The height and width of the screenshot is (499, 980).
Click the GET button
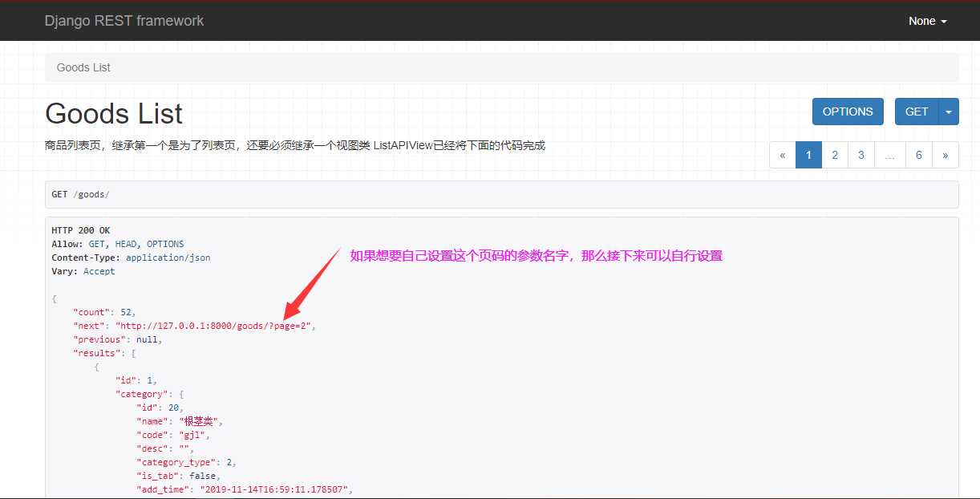click(x=917, y=112)
